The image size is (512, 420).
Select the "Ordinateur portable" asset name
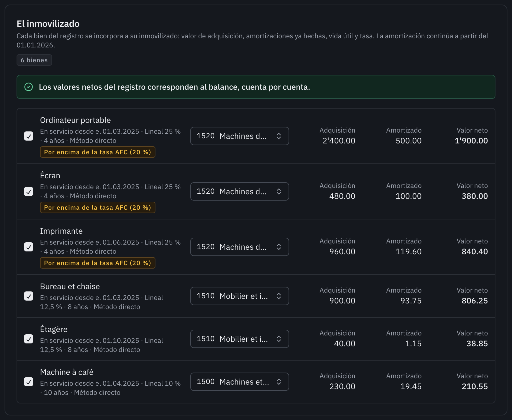(75, 120)
